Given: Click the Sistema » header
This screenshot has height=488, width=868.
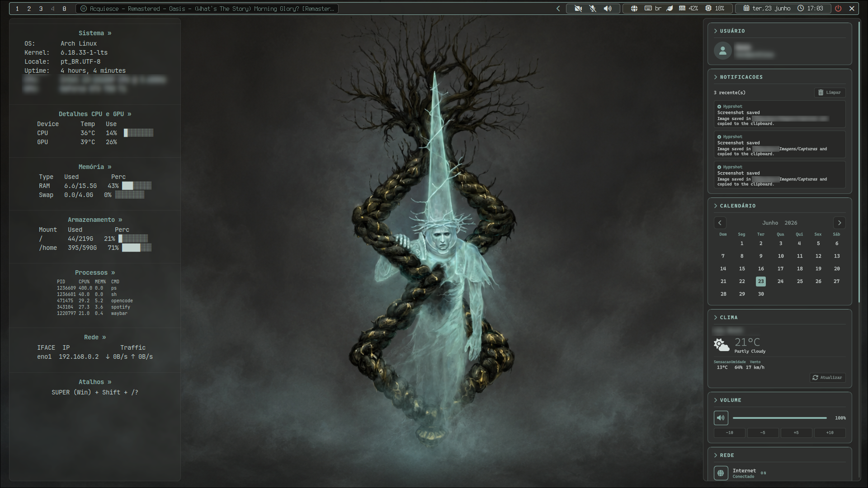Looking at the screenshot, I should tap(95, 33).
